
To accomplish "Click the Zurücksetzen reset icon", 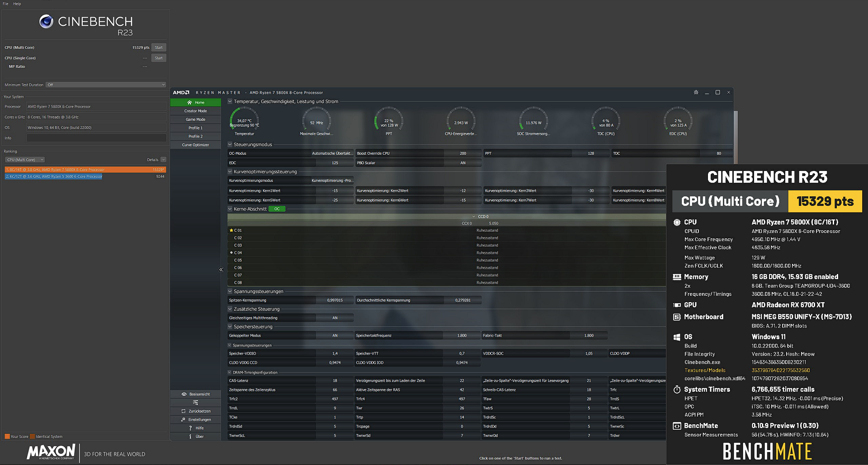I will (184, 411).
